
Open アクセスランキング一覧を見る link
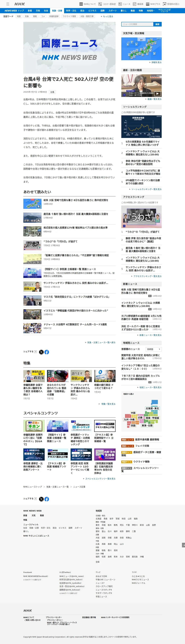[x=147, y=276]
